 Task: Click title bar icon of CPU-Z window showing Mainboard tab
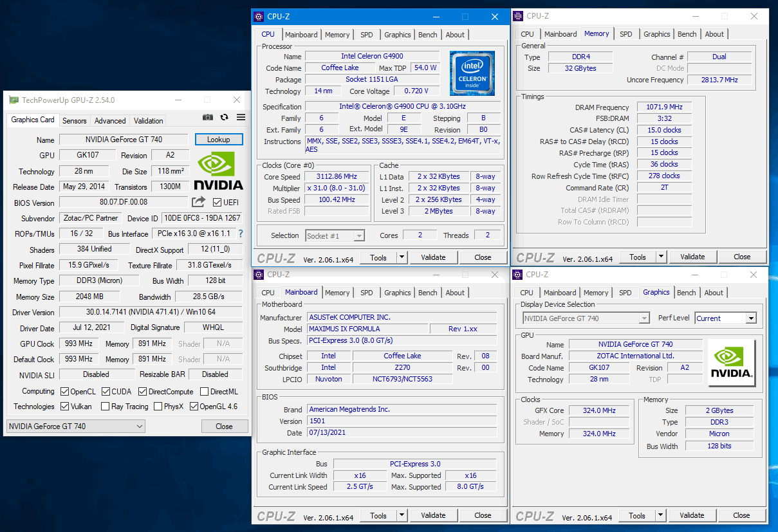coord(259,275)
